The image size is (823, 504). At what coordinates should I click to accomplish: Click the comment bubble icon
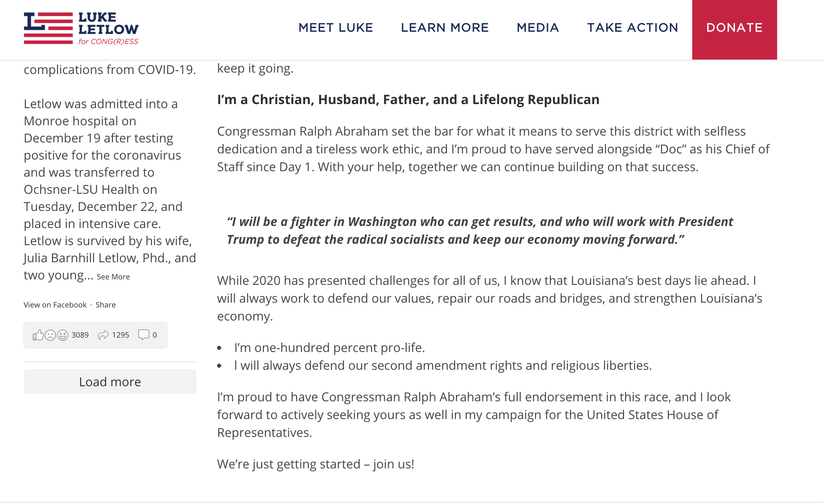(143, 335)
